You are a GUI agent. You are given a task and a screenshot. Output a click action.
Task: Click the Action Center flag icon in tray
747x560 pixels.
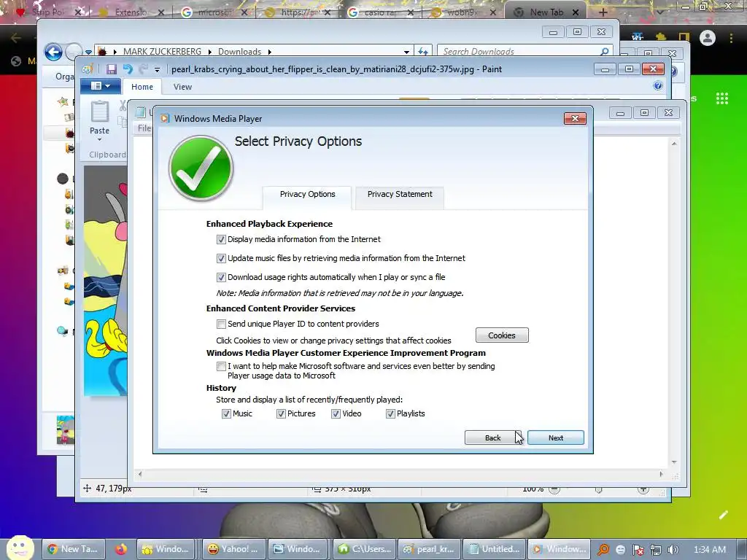(638, 550)
